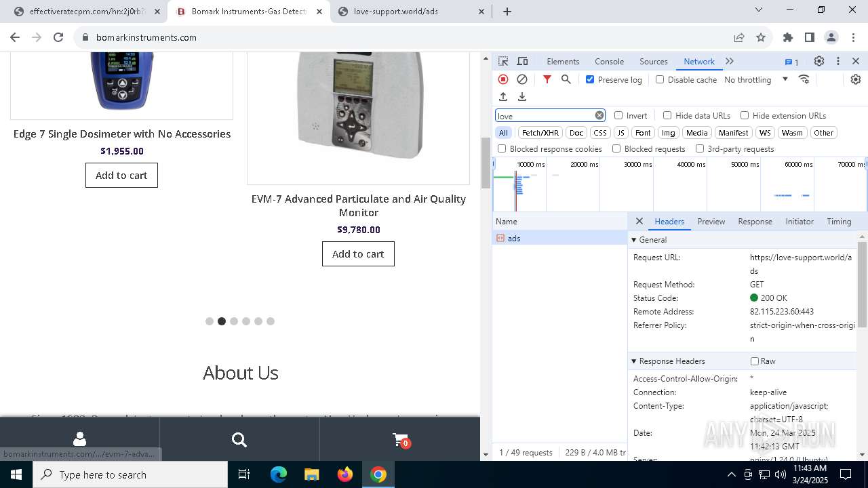Viewport: 868px width, 488px height.
Task: Show hidden system tray icons
Action: point(731,474)
